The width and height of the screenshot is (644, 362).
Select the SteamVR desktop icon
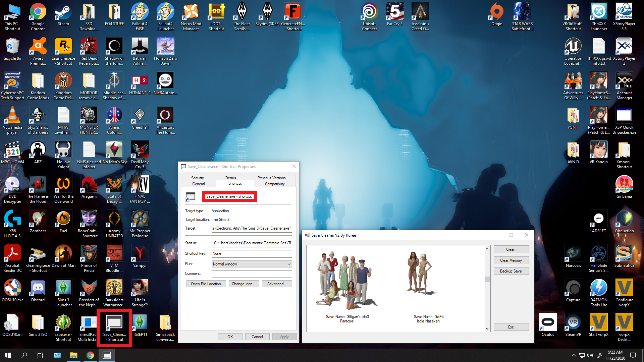(573, 325)
